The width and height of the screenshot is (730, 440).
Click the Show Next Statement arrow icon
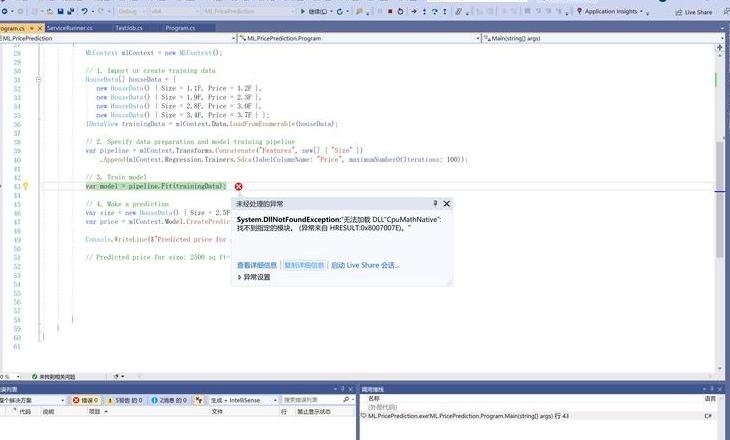click(x=414, y=11)
